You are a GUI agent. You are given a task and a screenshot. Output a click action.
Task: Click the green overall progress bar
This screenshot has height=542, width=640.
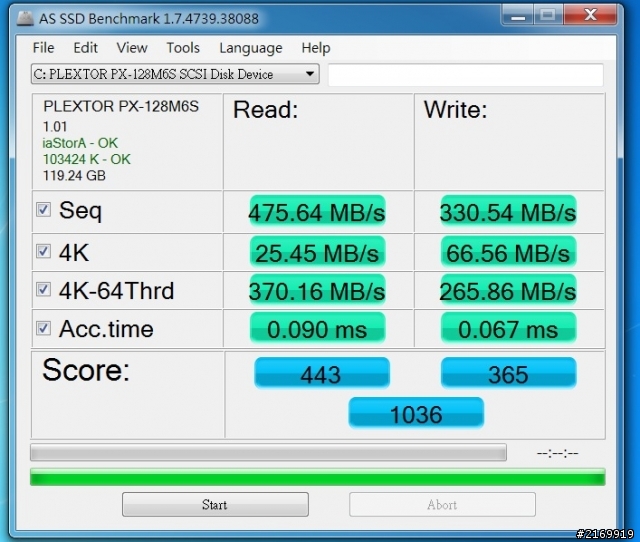pos(318,477)
